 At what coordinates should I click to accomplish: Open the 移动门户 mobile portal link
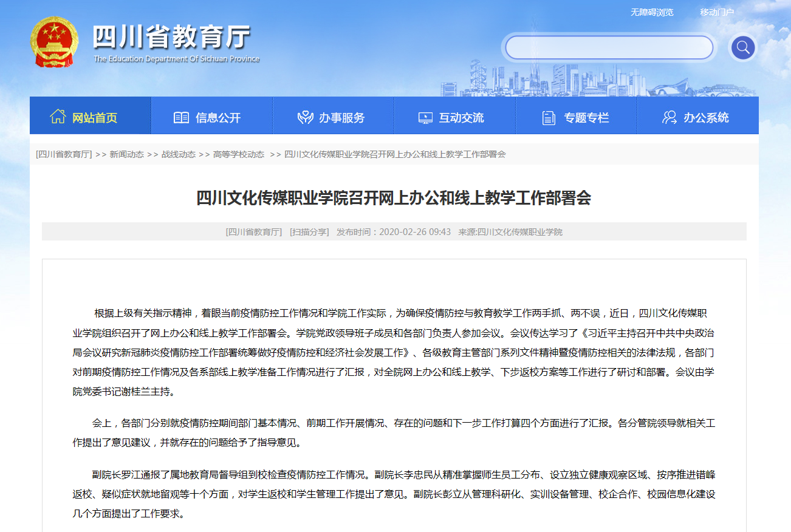[x=717, y=12]
